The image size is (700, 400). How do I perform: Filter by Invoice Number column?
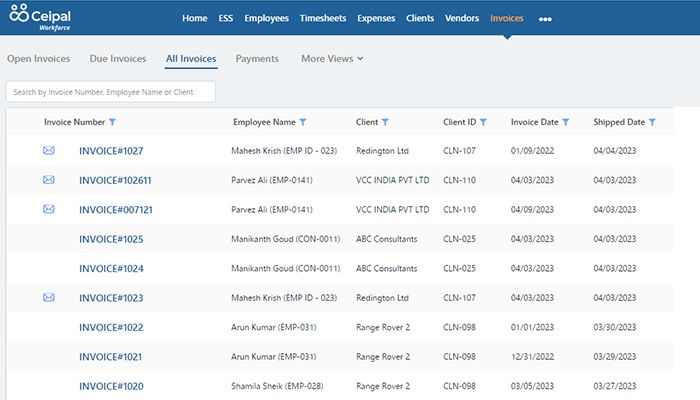tap(112, 122)
